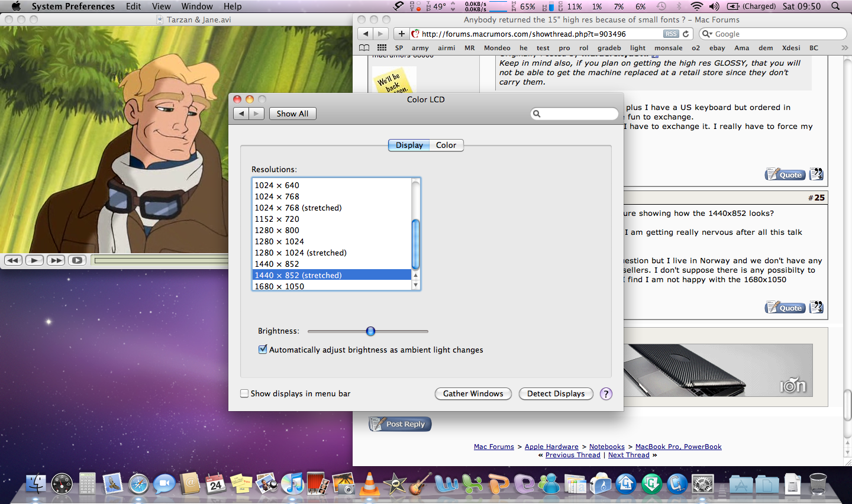852x504 pixels.
Task: Open Microsoft Word in the Dock
Action: [x=447, y=484]
